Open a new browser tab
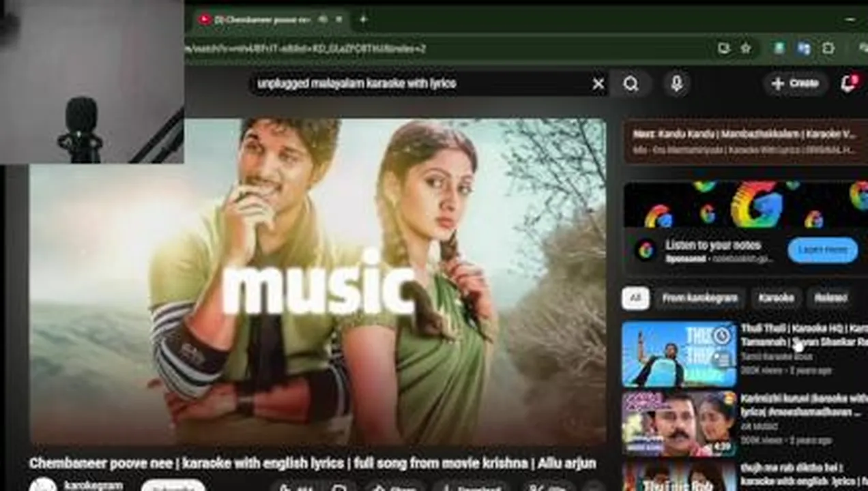 tap(363, 19)
